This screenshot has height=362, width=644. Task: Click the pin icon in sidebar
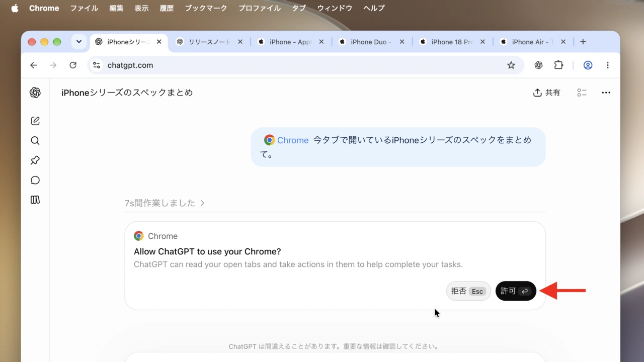tap(35, 160)
